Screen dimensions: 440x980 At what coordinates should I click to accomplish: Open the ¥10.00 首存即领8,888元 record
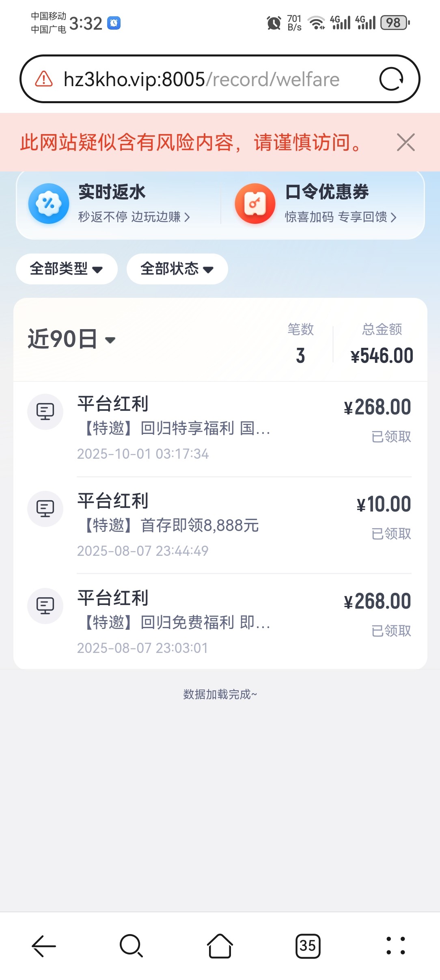(220, 525)
